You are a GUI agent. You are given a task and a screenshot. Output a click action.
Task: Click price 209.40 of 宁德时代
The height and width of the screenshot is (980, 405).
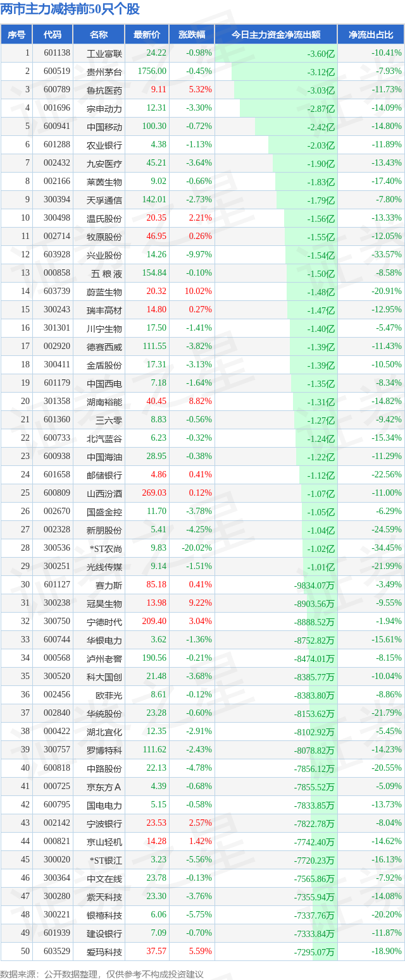(154, 622)
